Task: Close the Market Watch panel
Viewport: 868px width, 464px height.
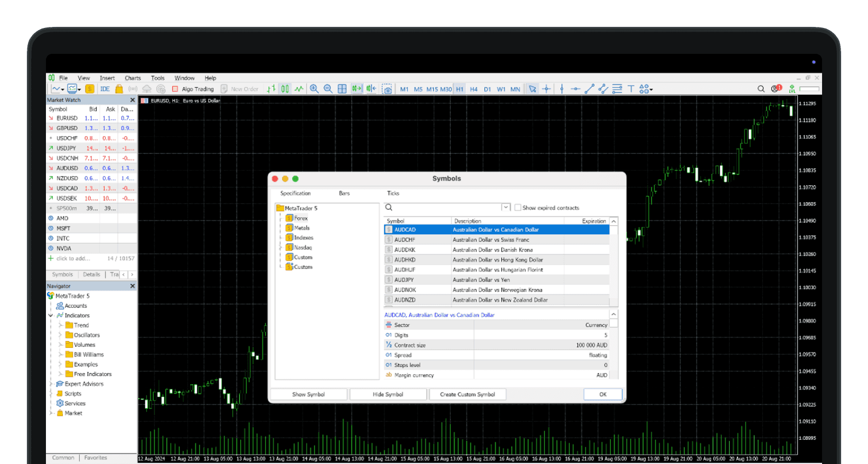Action: pos(133,100)
